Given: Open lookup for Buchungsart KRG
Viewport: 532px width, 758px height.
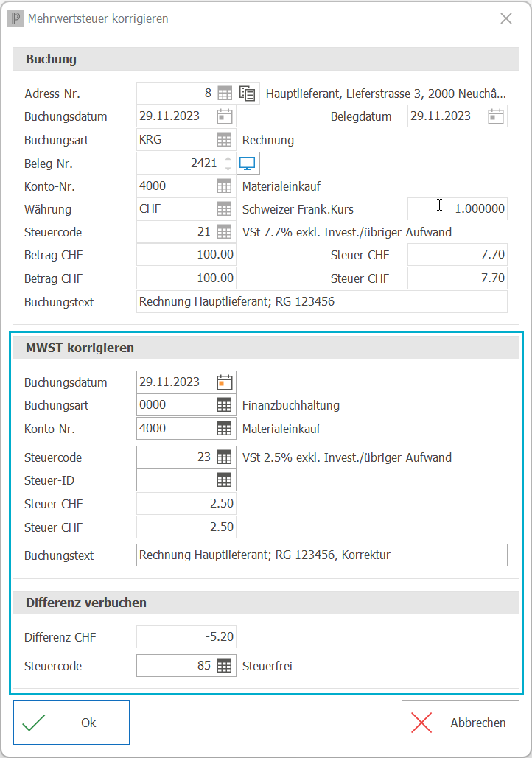Looking at the screenshot, I should [x=225, y=140].
